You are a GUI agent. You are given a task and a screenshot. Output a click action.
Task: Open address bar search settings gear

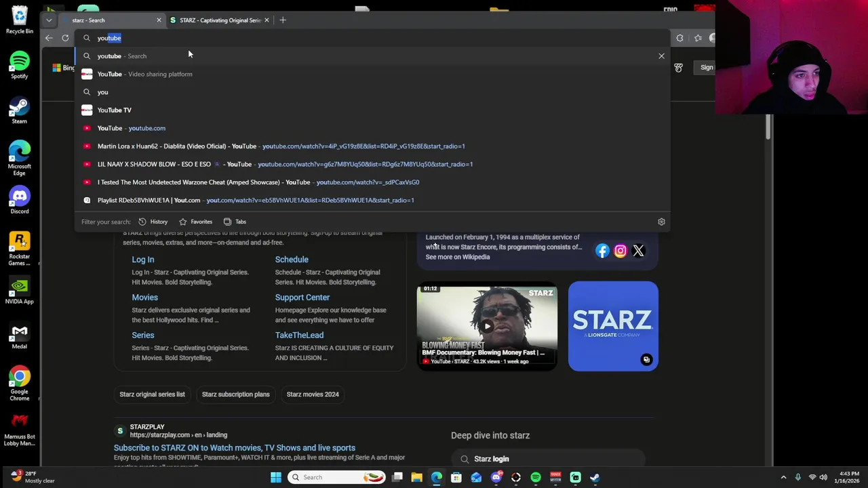point(661,222)
